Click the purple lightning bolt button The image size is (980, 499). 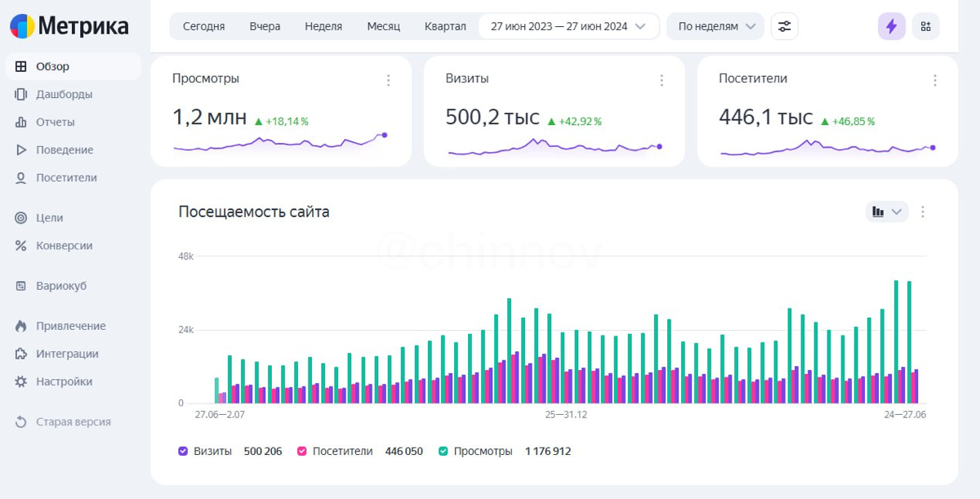tap(892, 26)
